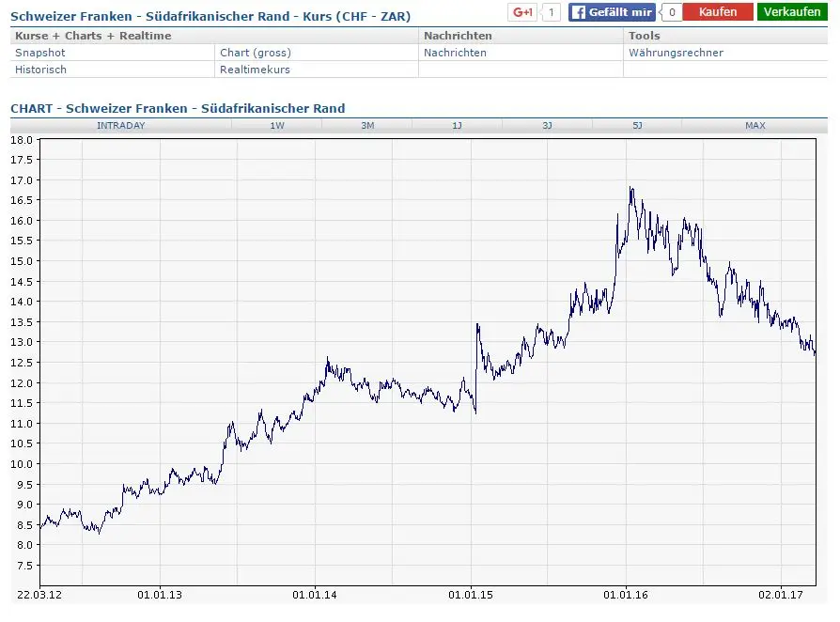Open the Chart (gross) link

click(256, 53)
